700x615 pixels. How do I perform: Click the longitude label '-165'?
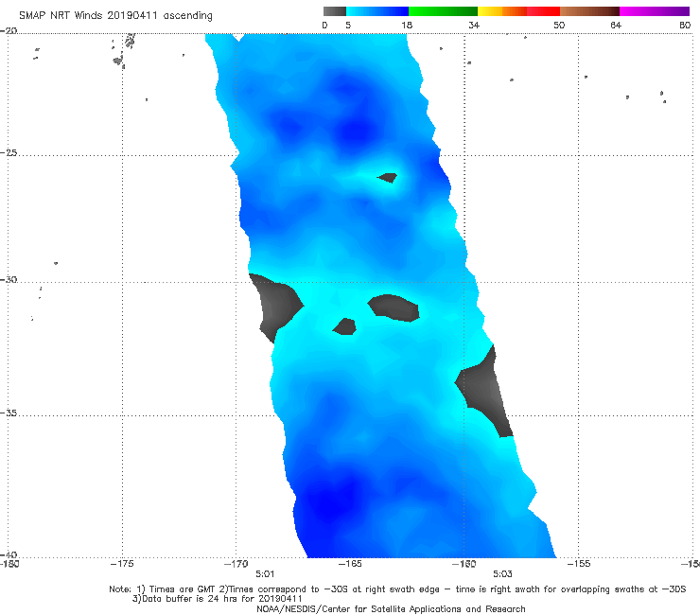350,564
